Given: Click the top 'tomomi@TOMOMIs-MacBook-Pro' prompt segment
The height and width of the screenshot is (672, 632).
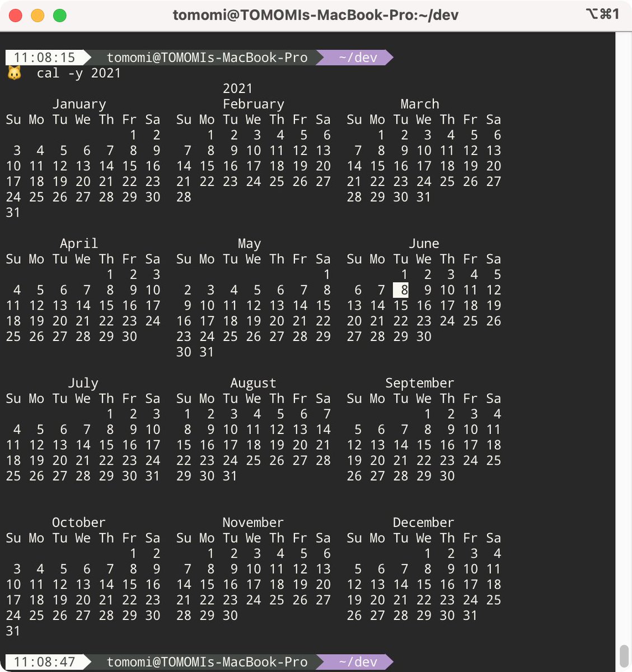Looking at the screenshot, I should click(207, 58).
